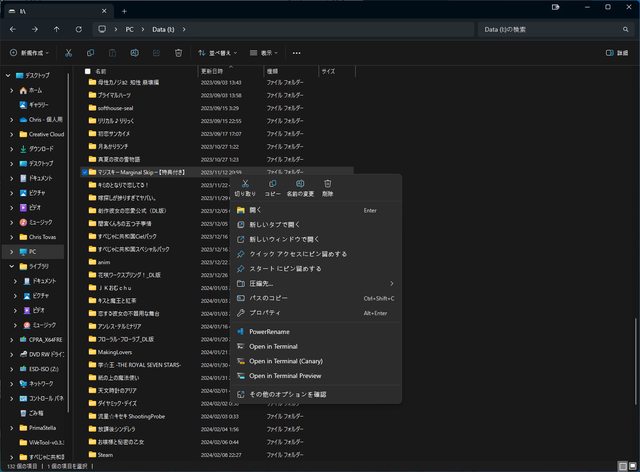Click the up-arrow parent folder navigation icon
640x472 pixels.
(x=56, y=30)
